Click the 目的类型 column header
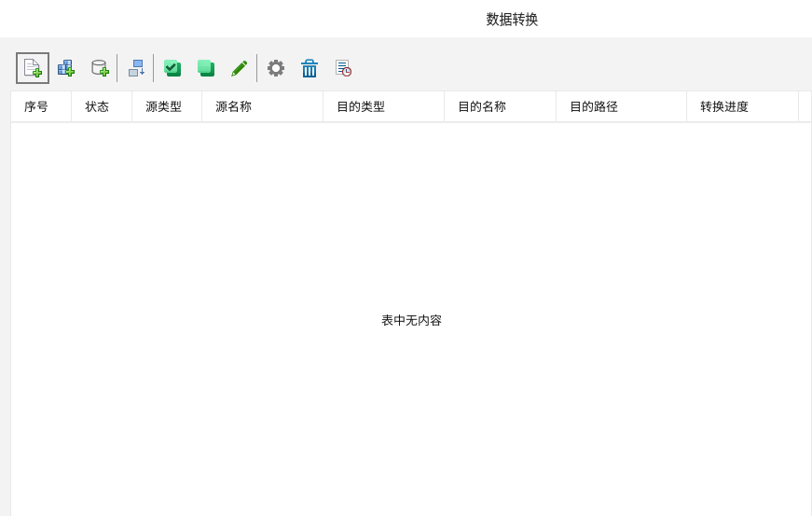The height and width of the screenshot is (516, 812). point(383,106)
